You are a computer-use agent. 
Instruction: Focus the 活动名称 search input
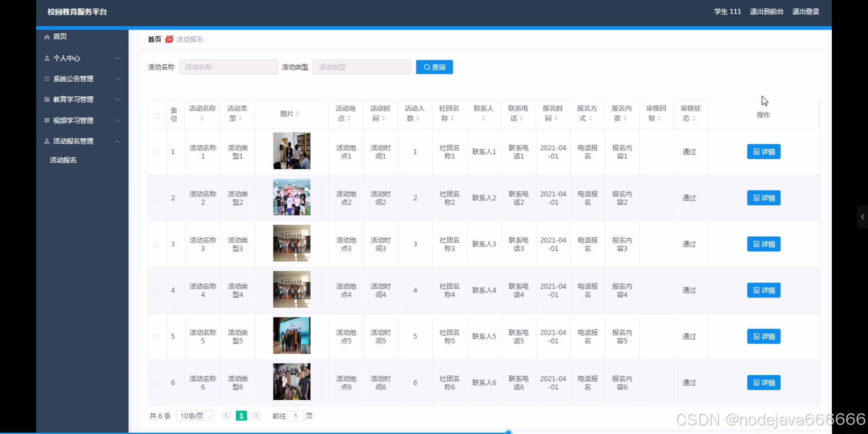(x=228, y=67)
